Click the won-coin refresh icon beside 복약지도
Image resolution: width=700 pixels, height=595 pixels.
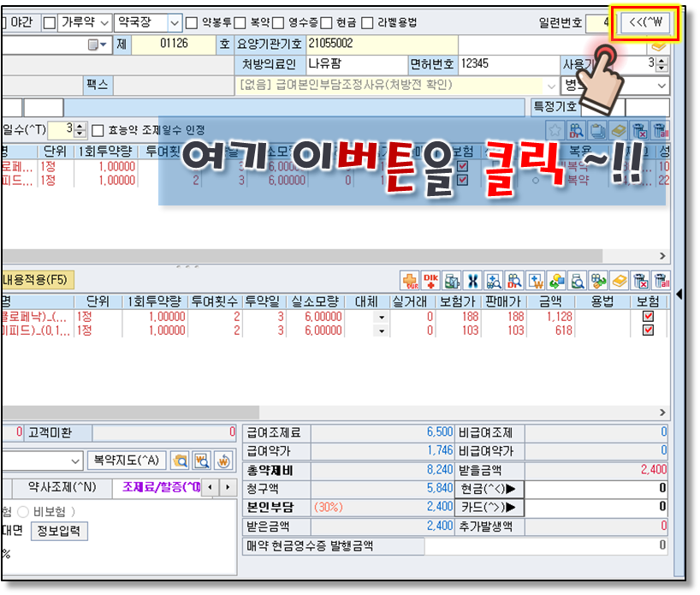[x=223, y=461]
